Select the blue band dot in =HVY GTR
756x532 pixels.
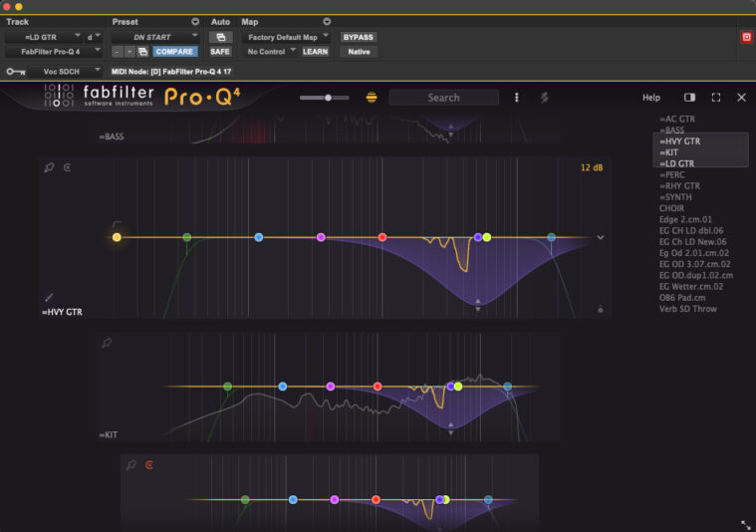tap(258, 237)
